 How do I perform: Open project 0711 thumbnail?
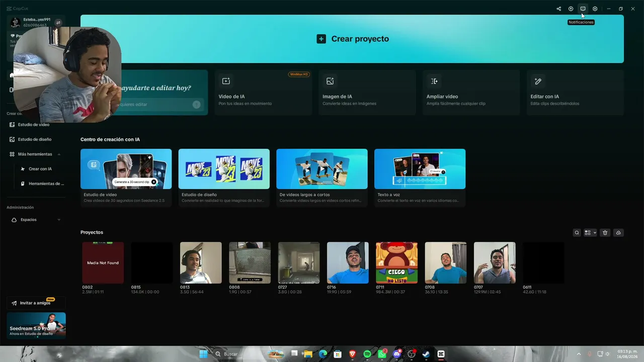point(396,262)
